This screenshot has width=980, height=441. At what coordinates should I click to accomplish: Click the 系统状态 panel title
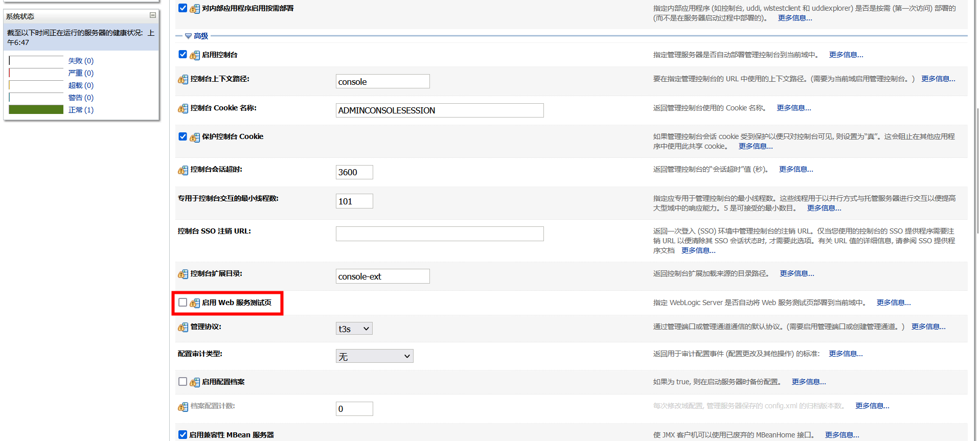[x=20, y=16]
